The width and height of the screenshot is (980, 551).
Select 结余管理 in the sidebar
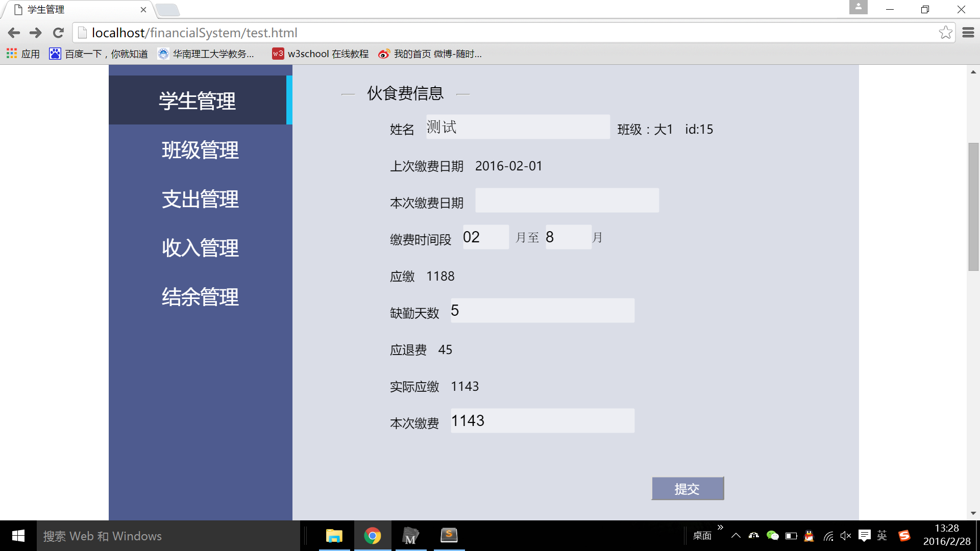[200, 297]
